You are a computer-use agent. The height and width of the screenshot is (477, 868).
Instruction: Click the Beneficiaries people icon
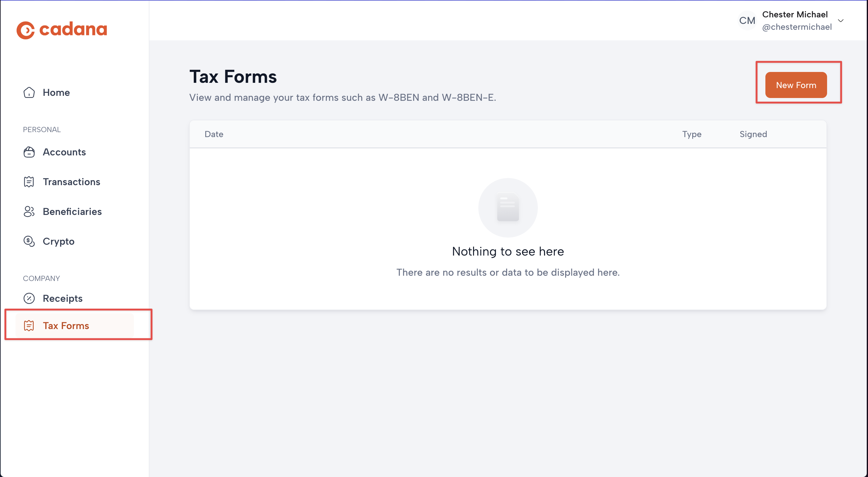coord(29,212)
